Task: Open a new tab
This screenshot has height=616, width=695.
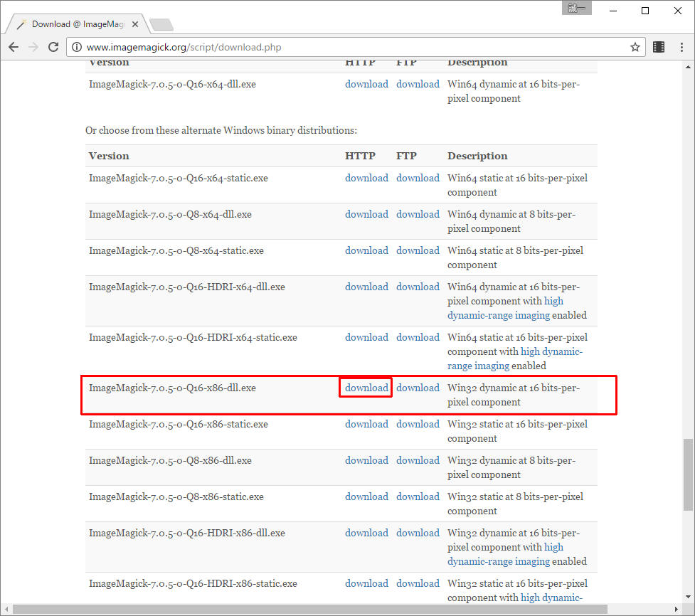Action: [161, 25]
